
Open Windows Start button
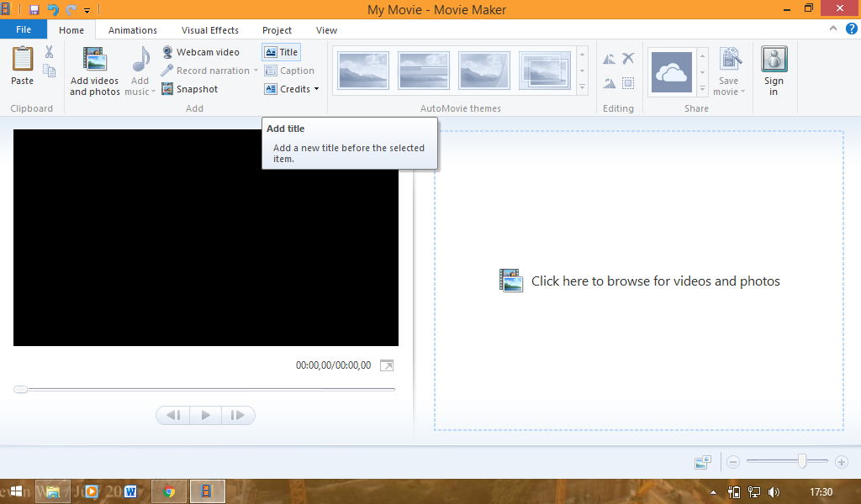point(17,491)
